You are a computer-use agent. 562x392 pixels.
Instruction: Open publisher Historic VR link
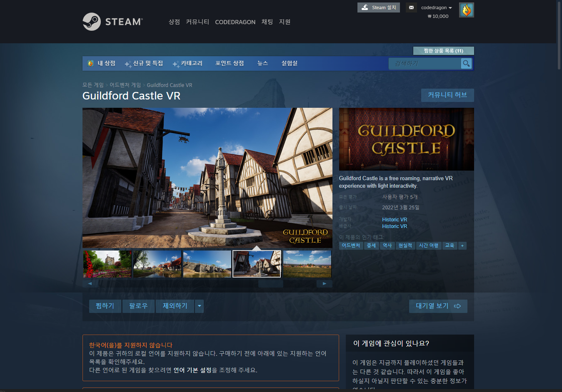(x=395, y=226)
